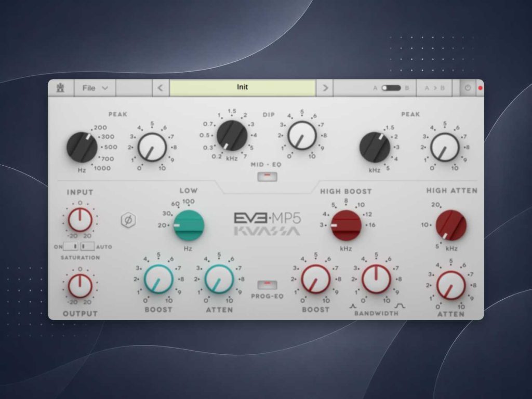Click the BANDWIDTH knob

click(x=376, y=279)
